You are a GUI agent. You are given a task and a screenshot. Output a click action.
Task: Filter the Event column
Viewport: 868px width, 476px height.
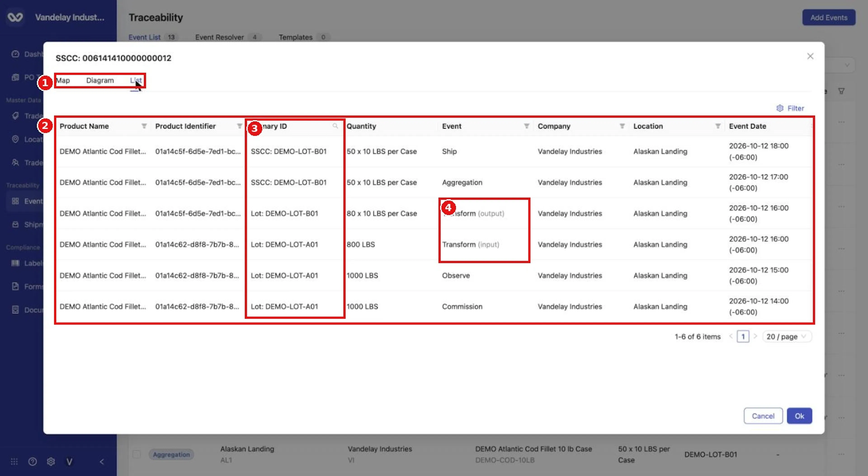[526, 126]
